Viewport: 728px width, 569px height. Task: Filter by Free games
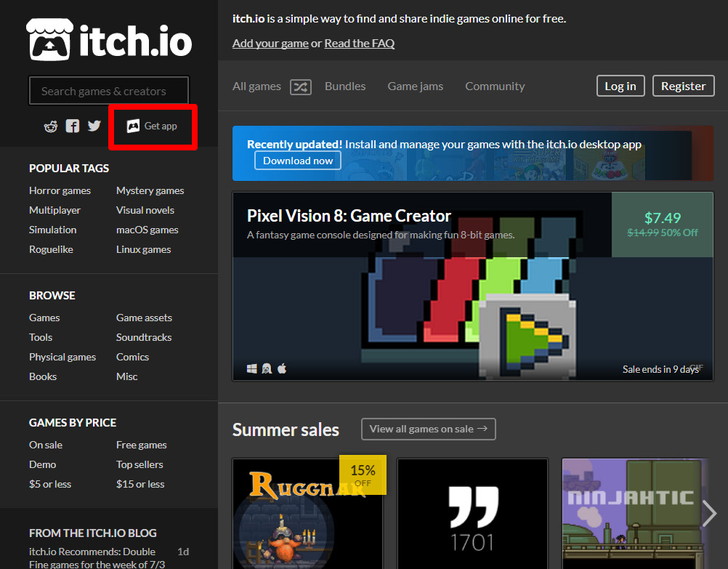(141, 445)
